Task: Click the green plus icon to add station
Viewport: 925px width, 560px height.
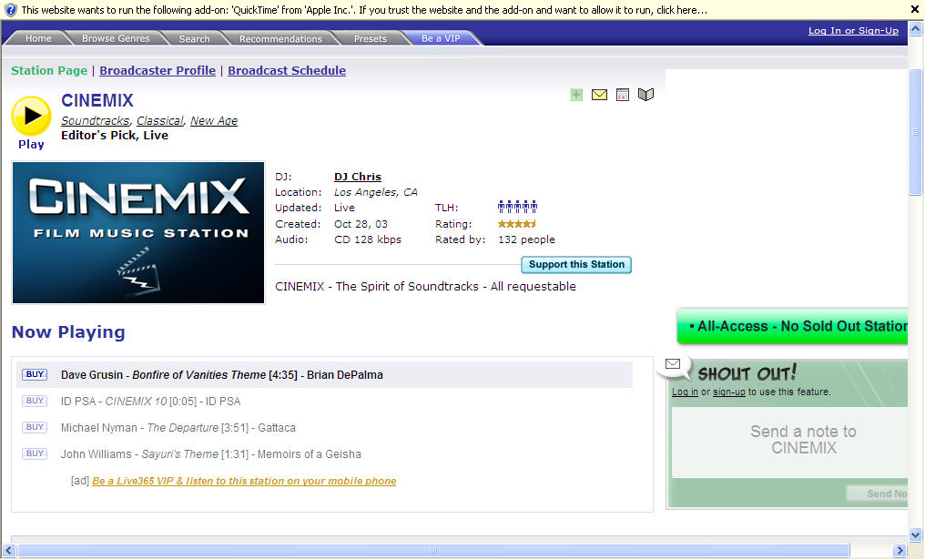Action: (x=576, y=95)
